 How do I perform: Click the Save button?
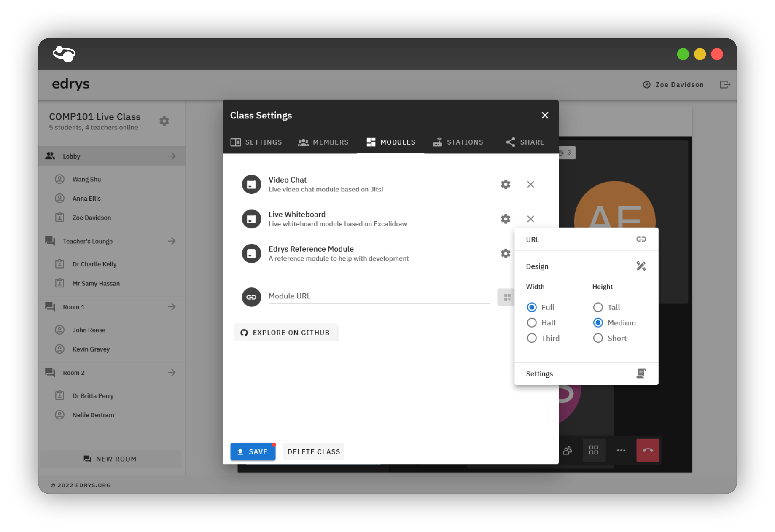click(x=253, y=451)
